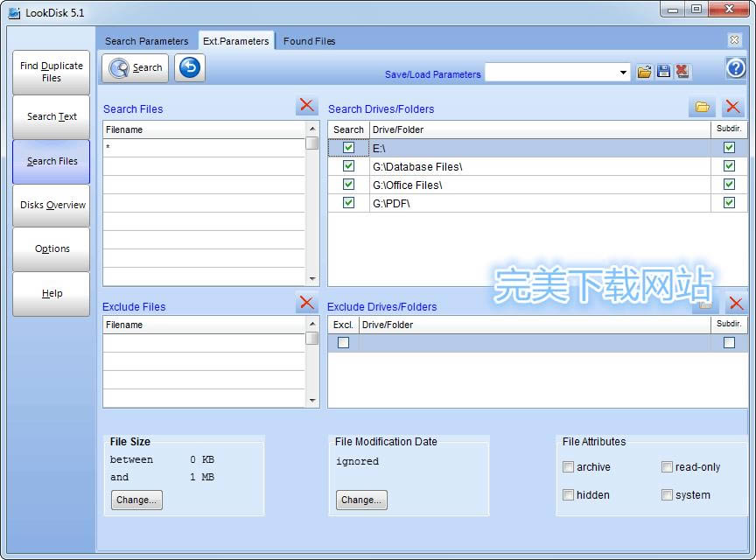This screenshot has height=560, width=756.
Task: Select the E:\ drive row text
Action: click(x=379, y=149)
